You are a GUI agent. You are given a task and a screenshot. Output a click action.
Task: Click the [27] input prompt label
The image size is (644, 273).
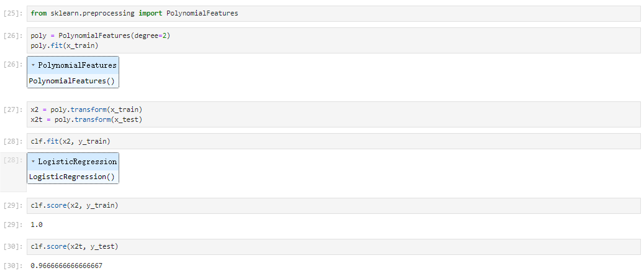pos(13,110)
